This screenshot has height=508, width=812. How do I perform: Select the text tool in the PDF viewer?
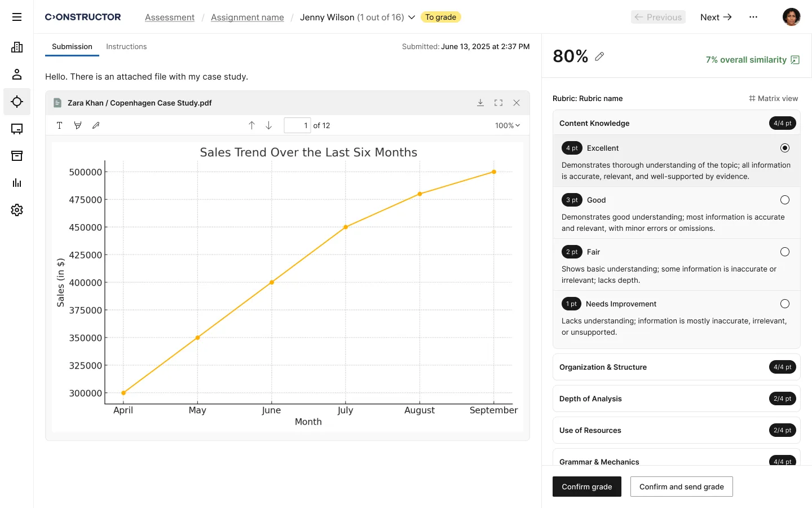59,125
